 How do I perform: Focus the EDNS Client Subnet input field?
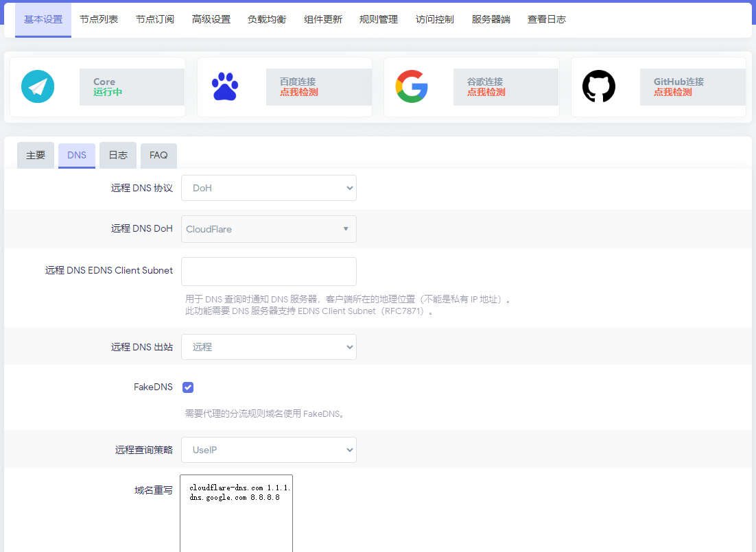[x=268, y=272]
